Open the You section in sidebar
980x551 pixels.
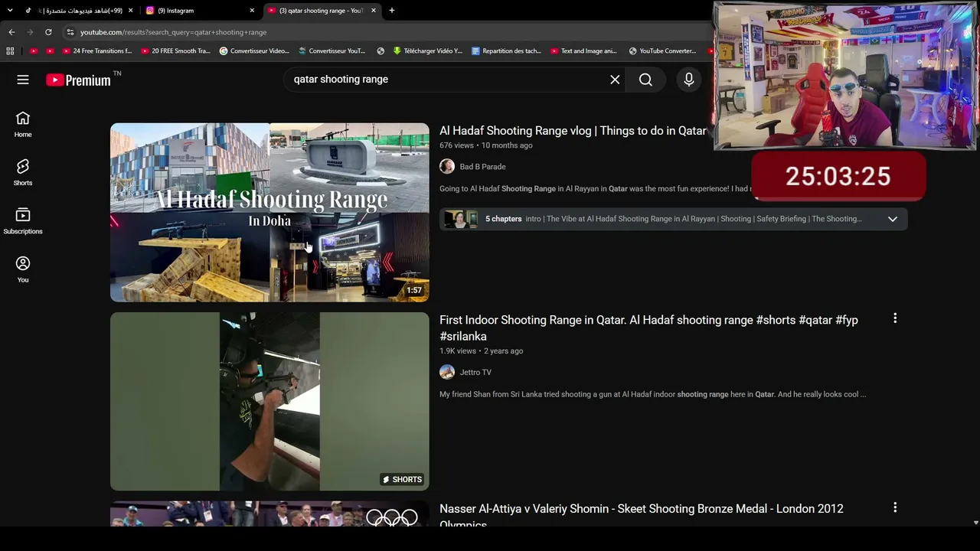23,269
